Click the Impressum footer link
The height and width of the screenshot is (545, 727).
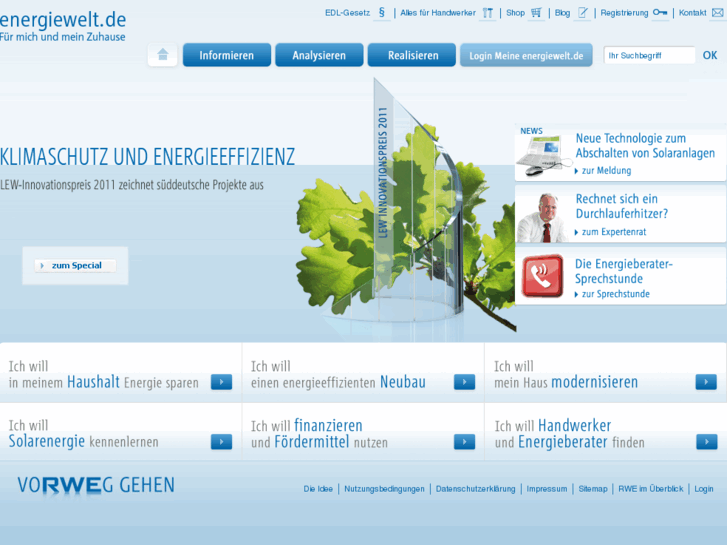point(547,489)
